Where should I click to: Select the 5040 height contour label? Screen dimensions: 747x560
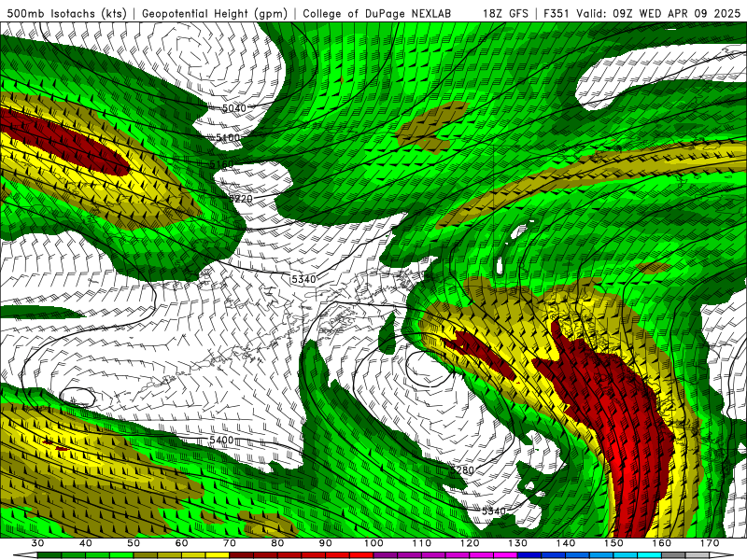pyautogui.click(x=234, y=108)
